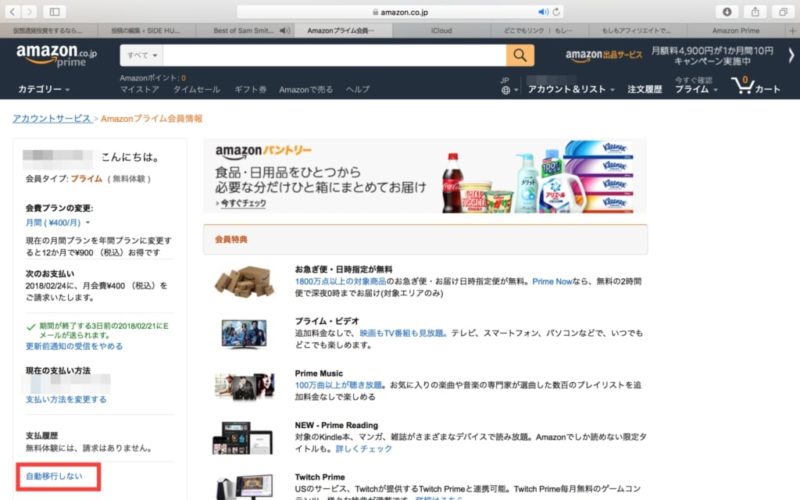The height and width of the screenshot is (500, 800).
Task: Click the Prime Music thumbnail image
Action: click(x=244, y=387)
